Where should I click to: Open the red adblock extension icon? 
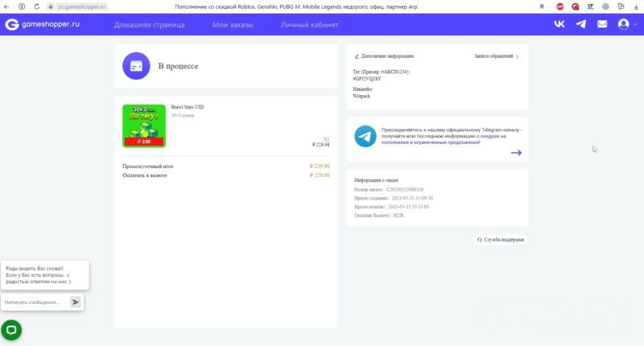tap(559, 6)
